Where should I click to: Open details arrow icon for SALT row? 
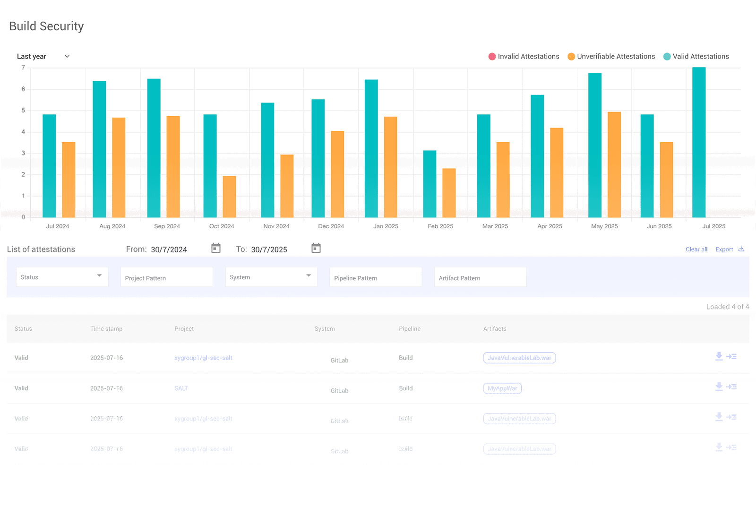point(731,387)
